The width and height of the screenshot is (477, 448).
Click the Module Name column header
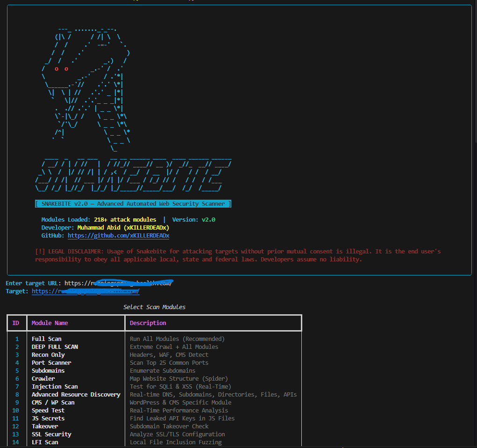50,323
